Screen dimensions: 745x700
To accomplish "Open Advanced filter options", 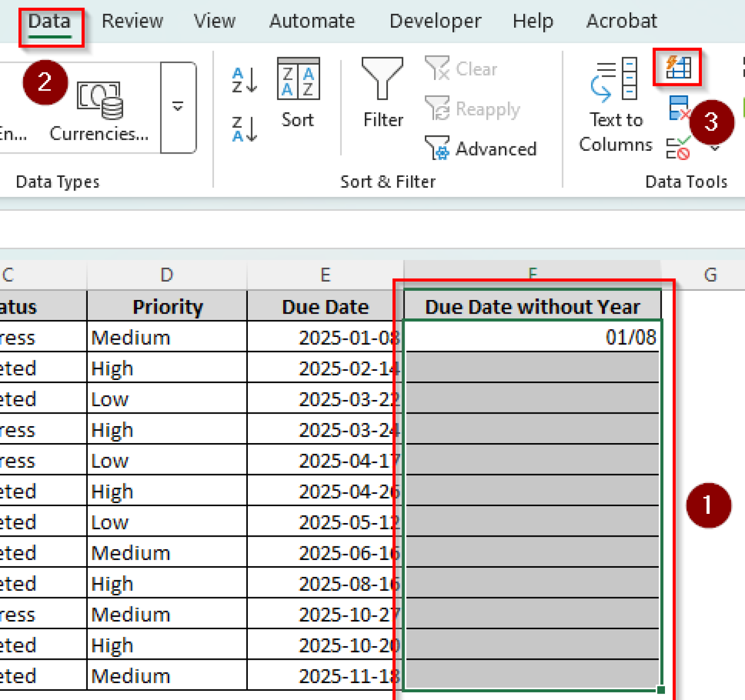I will 483,149.
